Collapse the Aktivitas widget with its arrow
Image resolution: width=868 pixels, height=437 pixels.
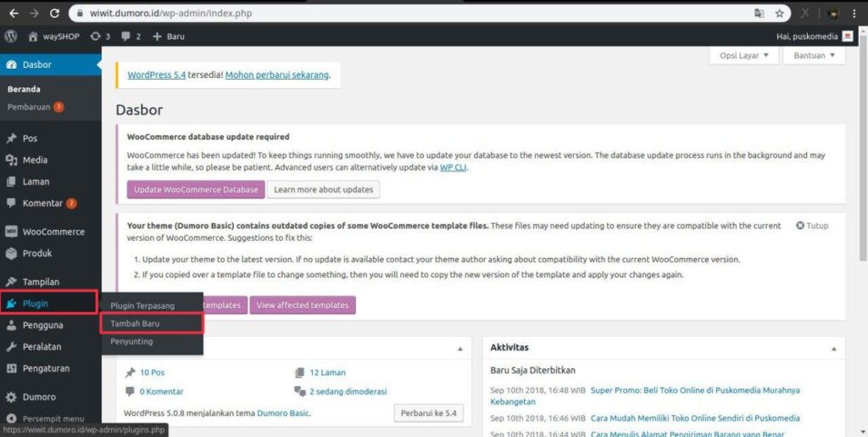[833, 349]
